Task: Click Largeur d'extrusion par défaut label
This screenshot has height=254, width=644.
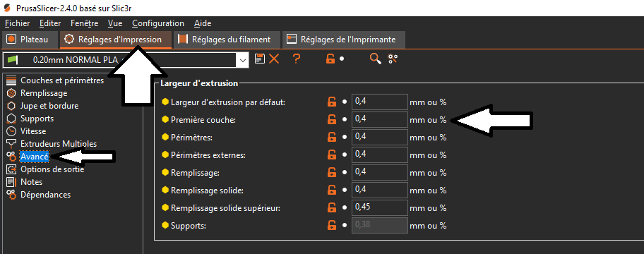Action: [x=228, y=102]
